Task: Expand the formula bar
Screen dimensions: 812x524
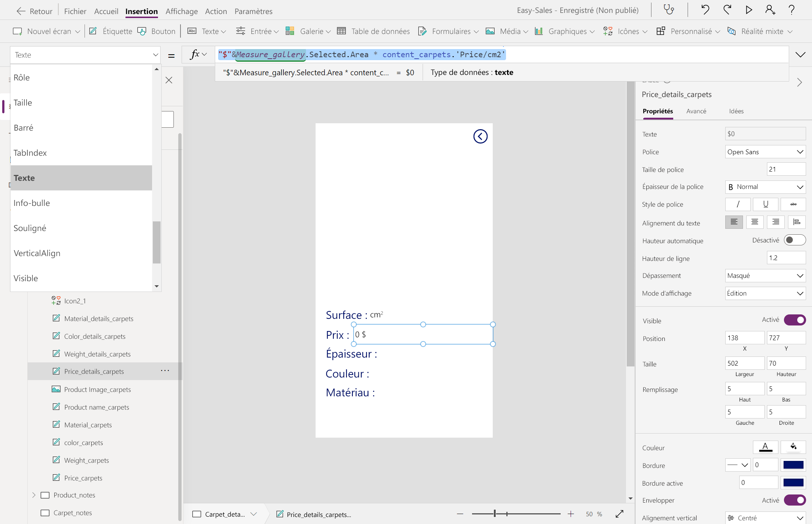Action: pyautogui.click(x=800, y=55)
